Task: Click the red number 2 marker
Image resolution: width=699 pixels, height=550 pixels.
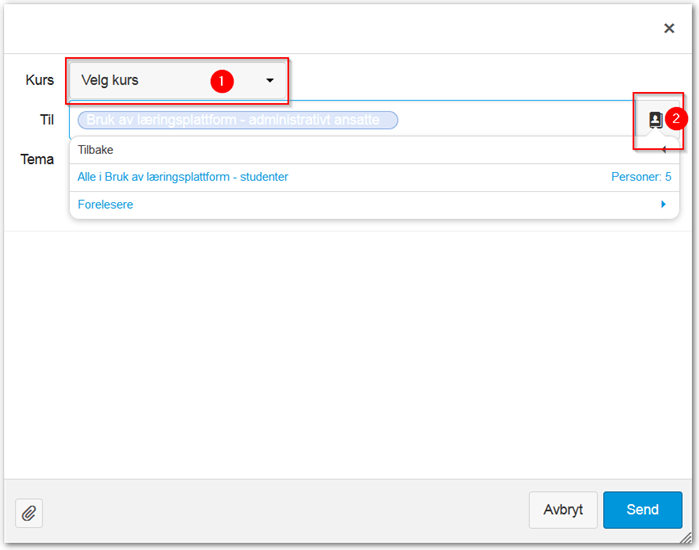Action: pyautogui.click(x=676, y=118)
